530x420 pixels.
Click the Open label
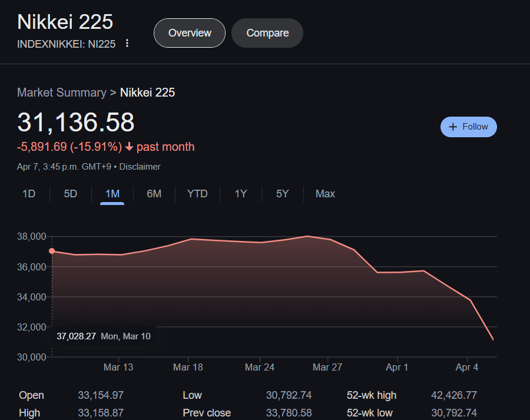(x=31, y=395)
